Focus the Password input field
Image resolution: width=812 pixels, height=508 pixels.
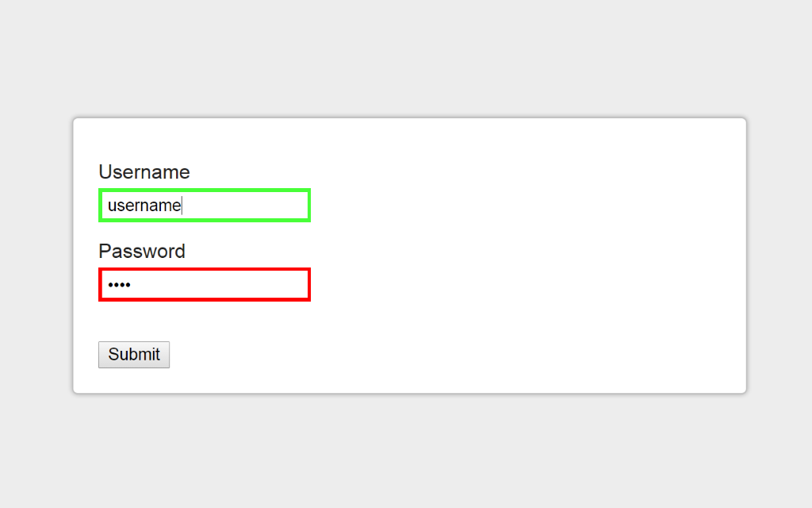tap(205, 285)
